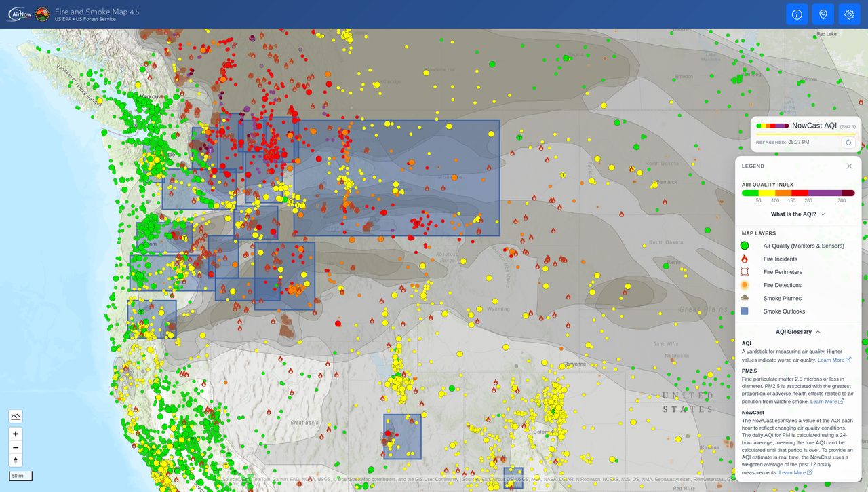This screenshot has height=492, width=868.
Task: Open the NowCast AQI data layer selector
Action: coord(806,126)
